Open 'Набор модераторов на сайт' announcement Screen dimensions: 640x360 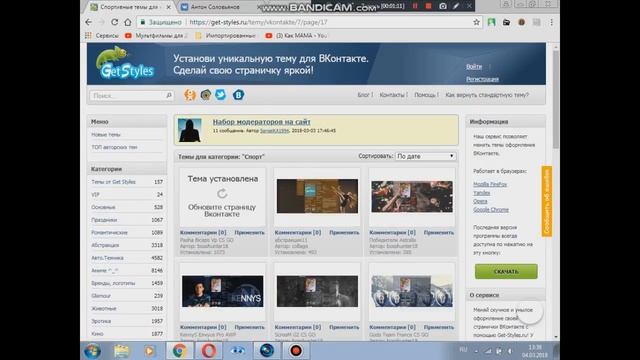[x=261, y=122]
